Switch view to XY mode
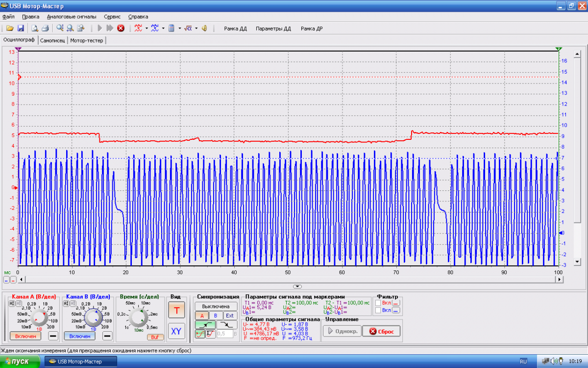This screenshot has width=588, height=368. pyautogui.click(x=176, y=331)
